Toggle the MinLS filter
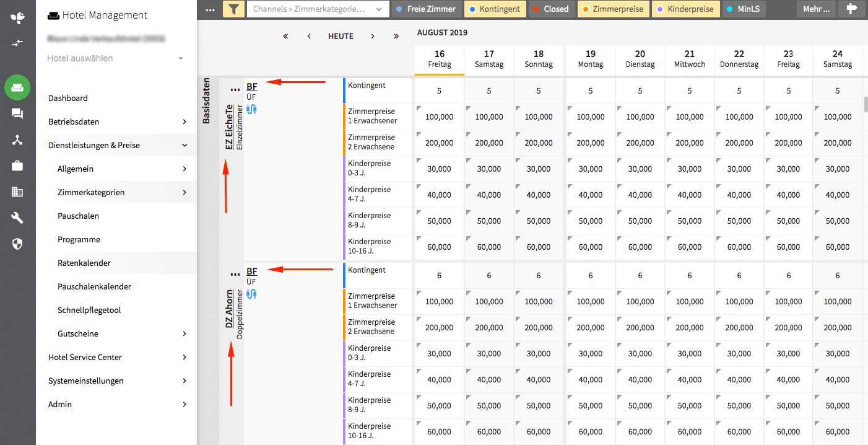868x445 pixels. [743, 9]
